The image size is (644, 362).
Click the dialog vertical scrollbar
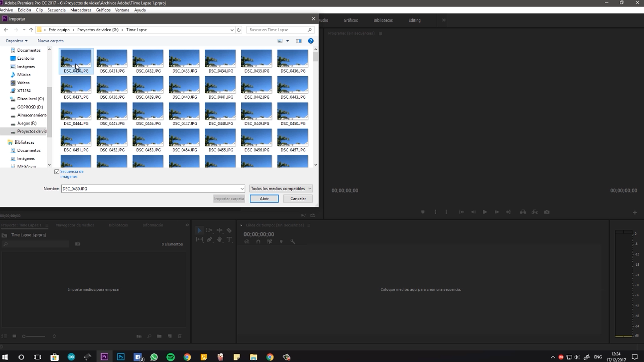pos(315,108)
